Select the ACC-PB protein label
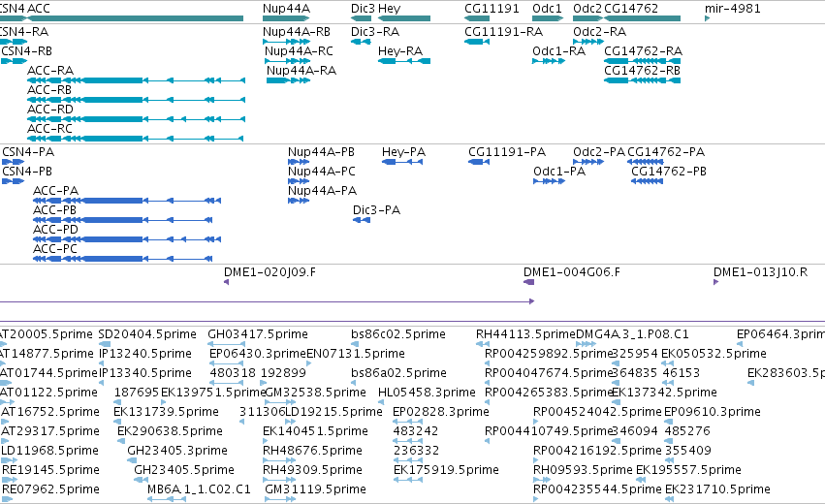This screenshot has height=504, width=825. pos(54,210)
